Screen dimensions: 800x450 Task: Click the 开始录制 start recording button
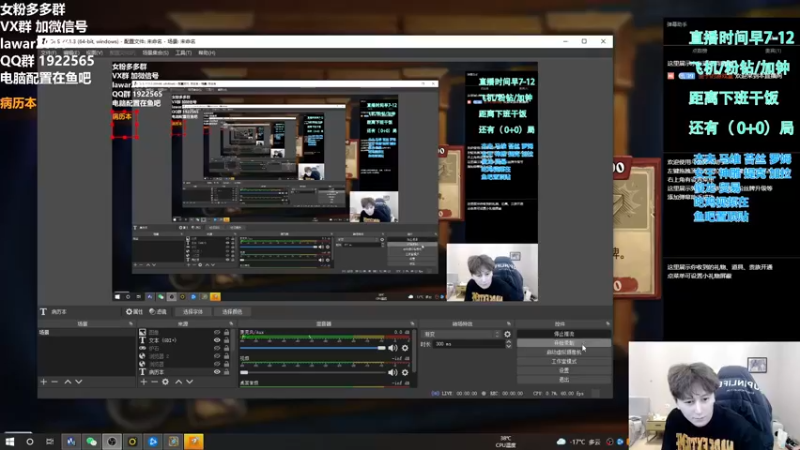tap(564, 343)
